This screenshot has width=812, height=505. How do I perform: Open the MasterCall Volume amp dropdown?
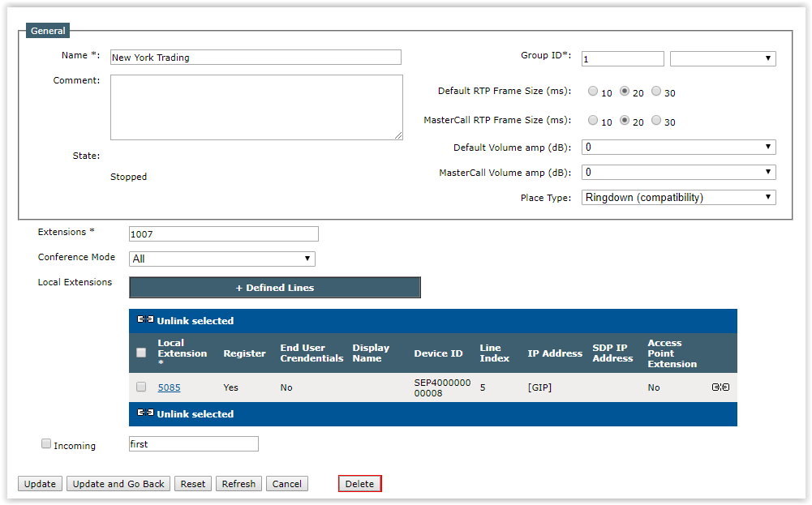pos(678,172)
